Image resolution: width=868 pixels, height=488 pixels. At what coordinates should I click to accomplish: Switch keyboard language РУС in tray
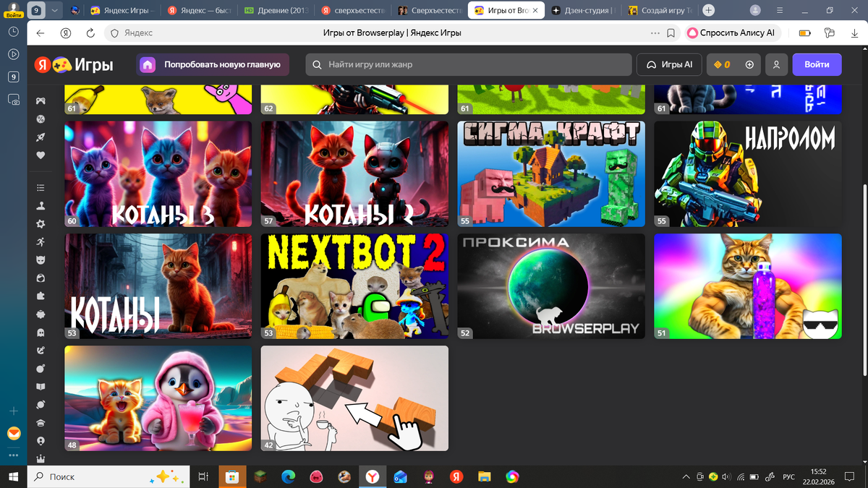point(789,477)
